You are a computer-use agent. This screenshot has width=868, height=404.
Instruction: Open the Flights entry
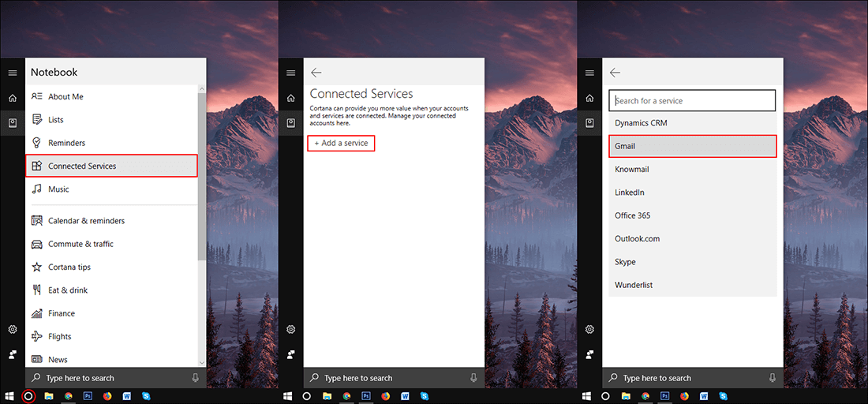coord(111,336)
